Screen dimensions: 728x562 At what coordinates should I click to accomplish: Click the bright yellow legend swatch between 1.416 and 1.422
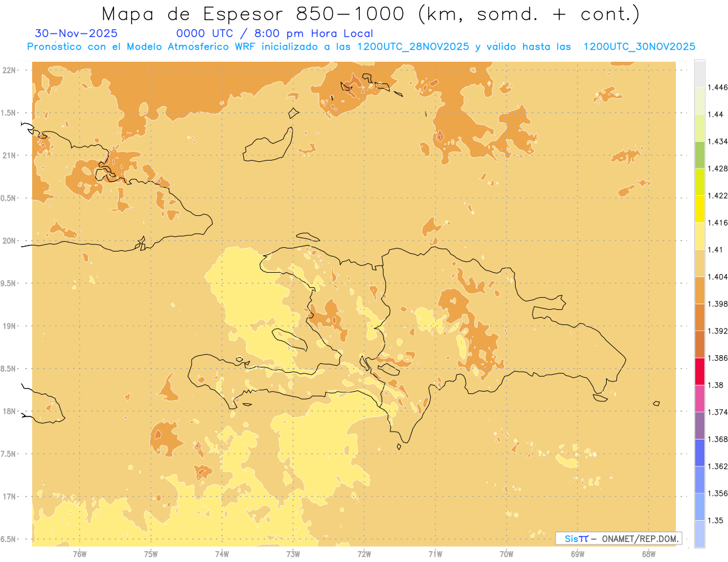(699, 209)
